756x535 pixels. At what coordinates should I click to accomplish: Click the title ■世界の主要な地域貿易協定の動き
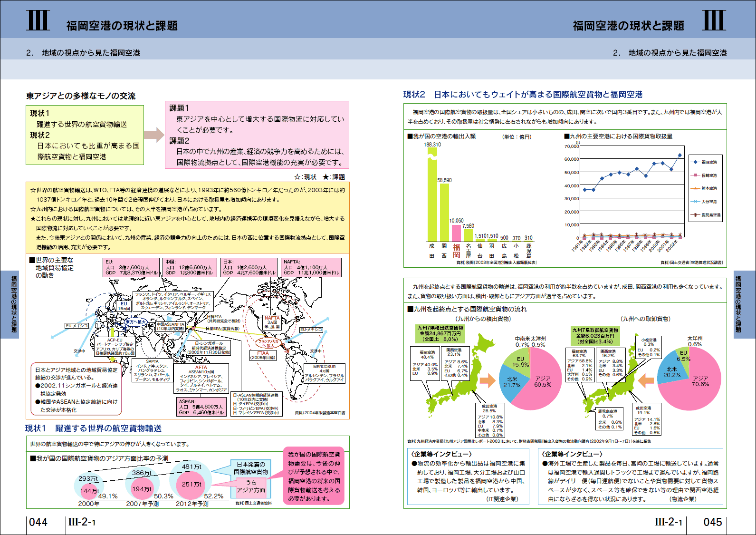(x=52, y=268)
